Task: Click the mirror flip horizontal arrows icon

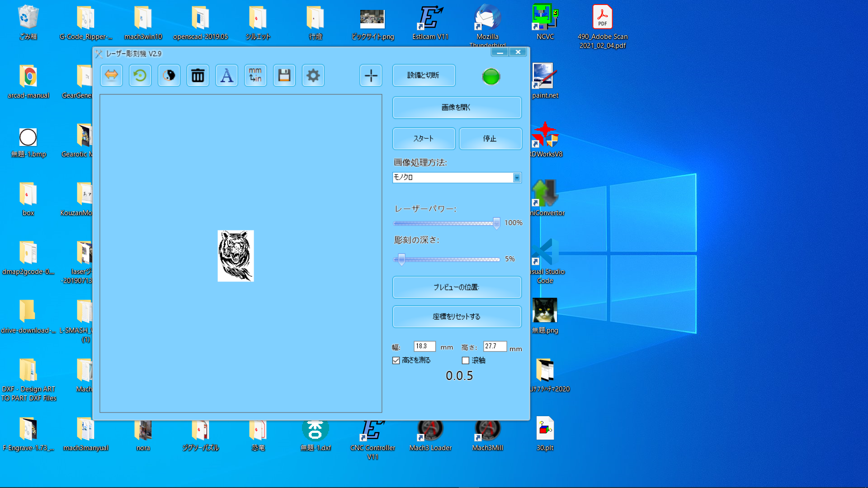Action: (111, 75)
